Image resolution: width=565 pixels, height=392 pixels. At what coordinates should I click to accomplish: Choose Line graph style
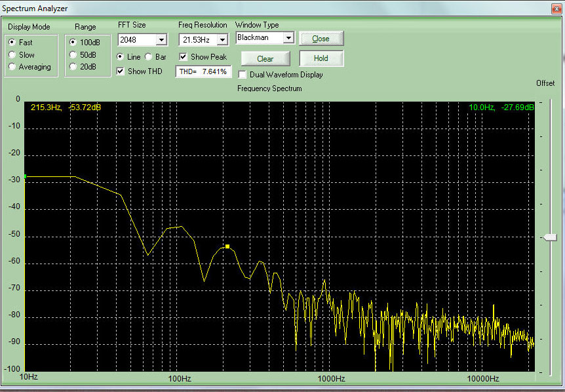121,57
